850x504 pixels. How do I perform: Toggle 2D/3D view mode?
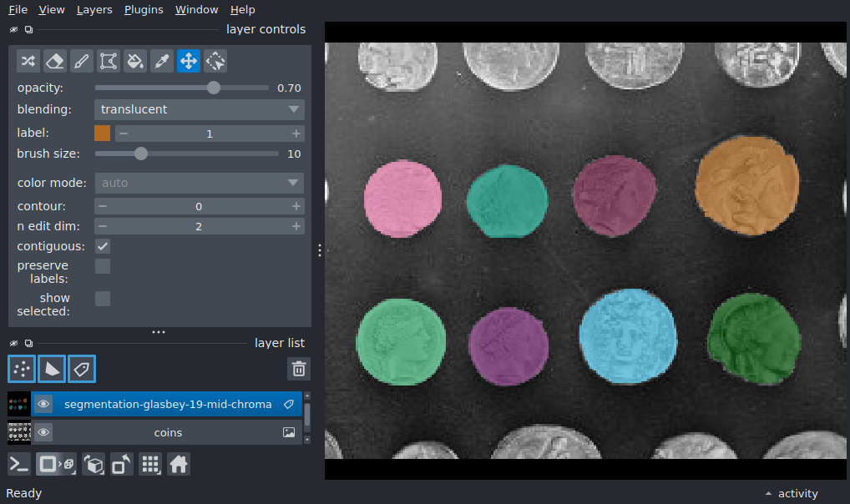(56, 465)
